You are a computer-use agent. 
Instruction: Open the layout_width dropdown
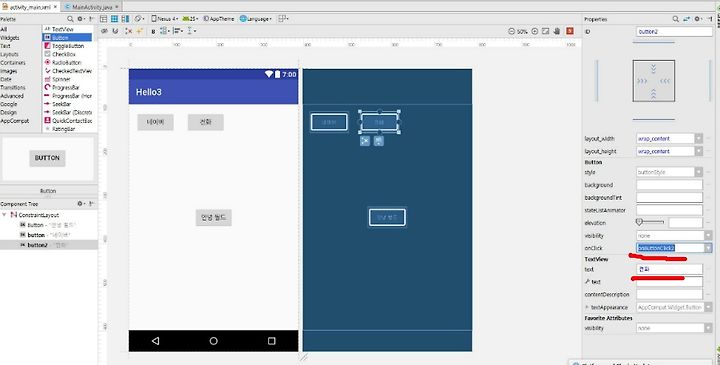[698, 138]
